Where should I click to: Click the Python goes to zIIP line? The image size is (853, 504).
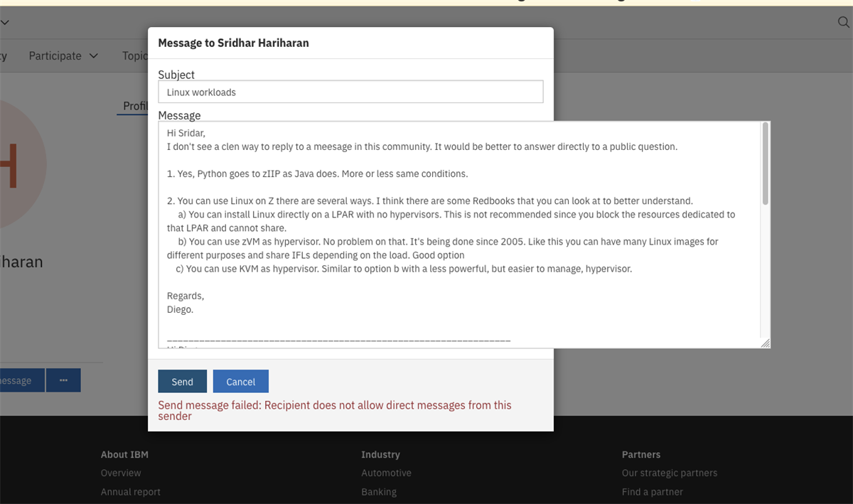pos(318,174)
